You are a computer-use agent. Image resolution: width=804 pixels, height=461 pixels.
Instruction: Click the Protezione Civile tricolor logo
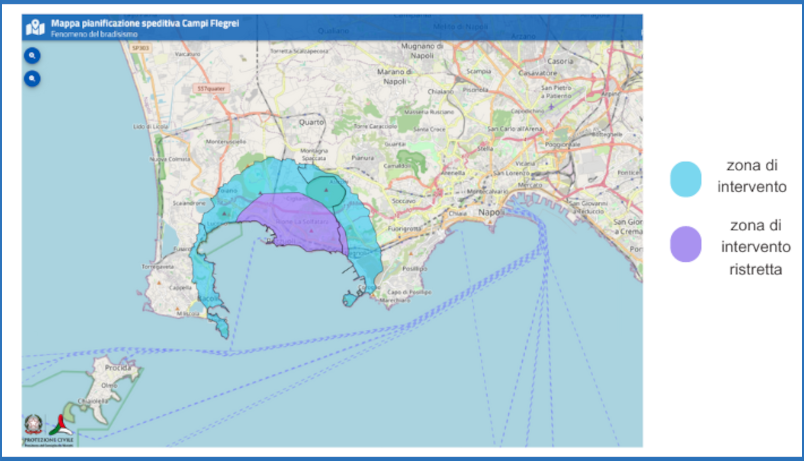pos(61,424)
